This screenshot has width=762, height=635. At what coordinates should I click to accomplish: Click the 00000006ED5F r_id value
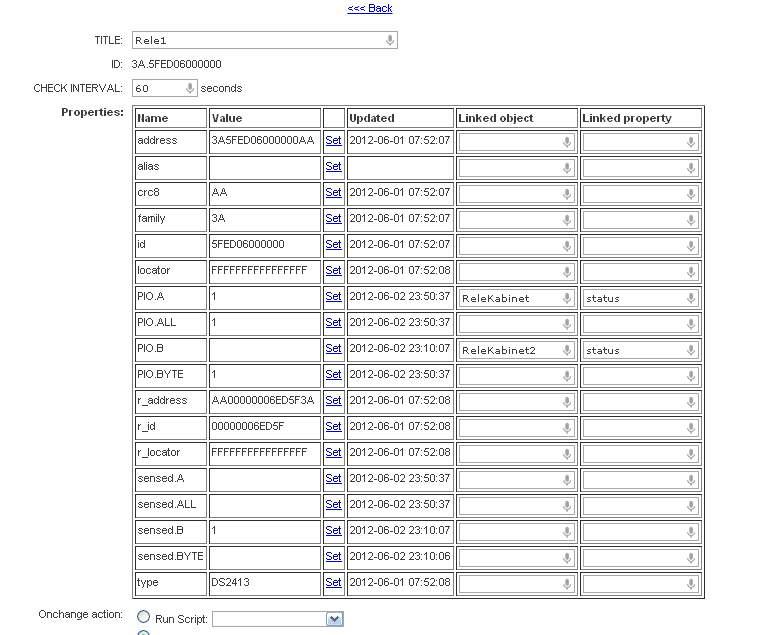point(248,426)
